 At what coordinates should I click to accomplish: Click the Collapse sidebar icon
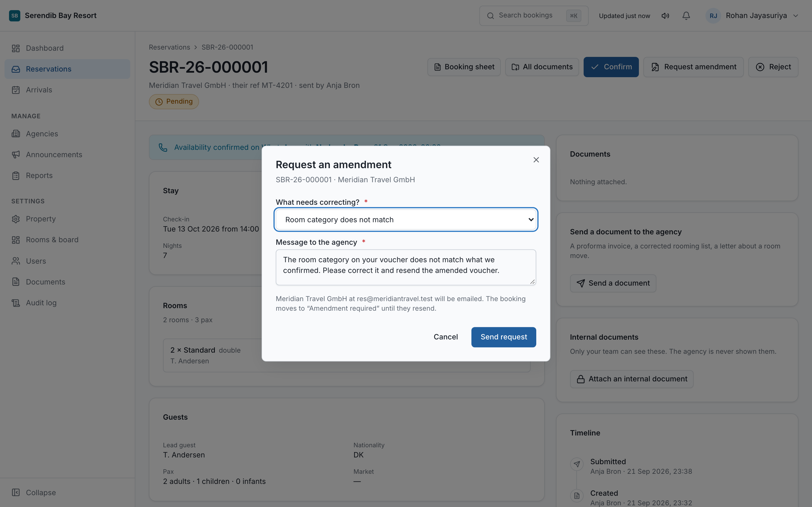coord(16,492)
